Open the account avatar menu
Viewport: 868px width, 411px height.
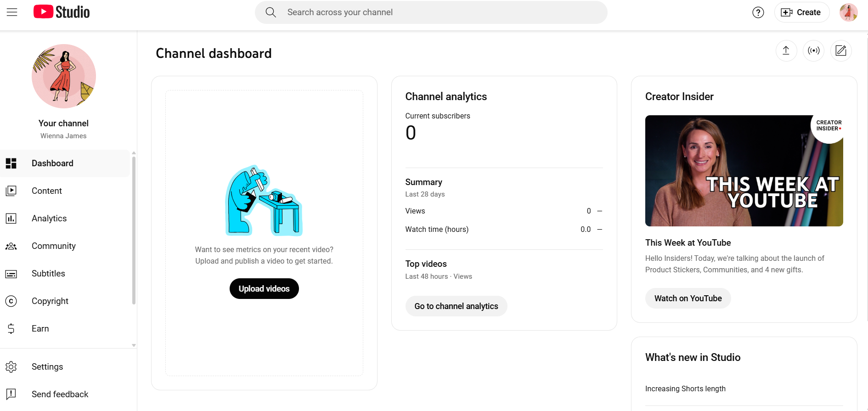(849, 12)
